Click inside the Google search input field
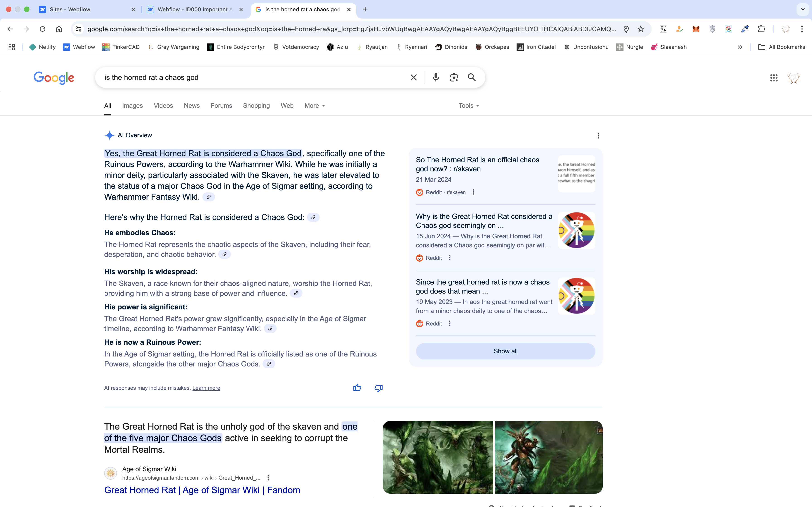Image resolution: width=812 pixels, height=507 pixels. point(252,77)
